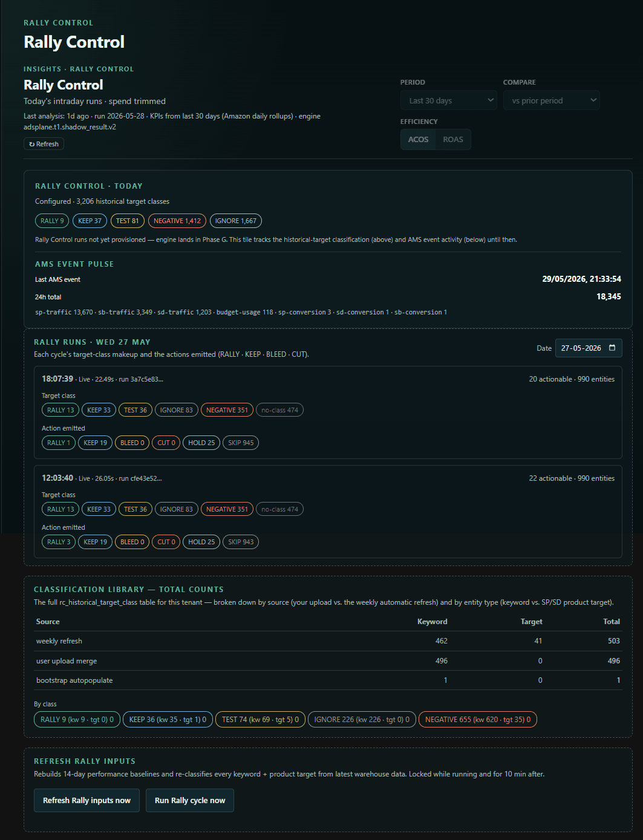The height and width of the screenshot is (840, 643).
Task: Click the Source column header
Action: pos(48,622)
